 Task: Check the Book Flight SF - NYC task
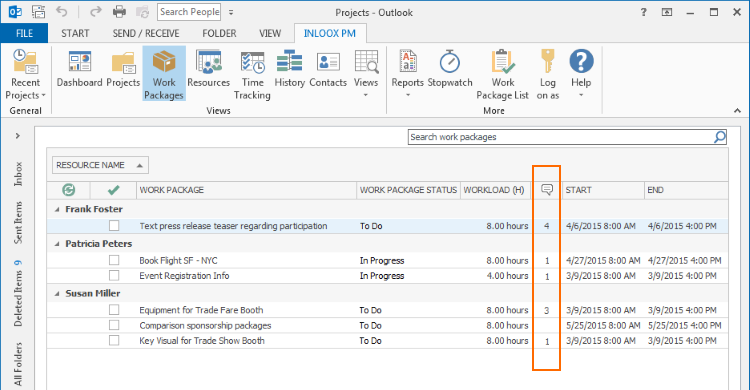pos(114,260)
